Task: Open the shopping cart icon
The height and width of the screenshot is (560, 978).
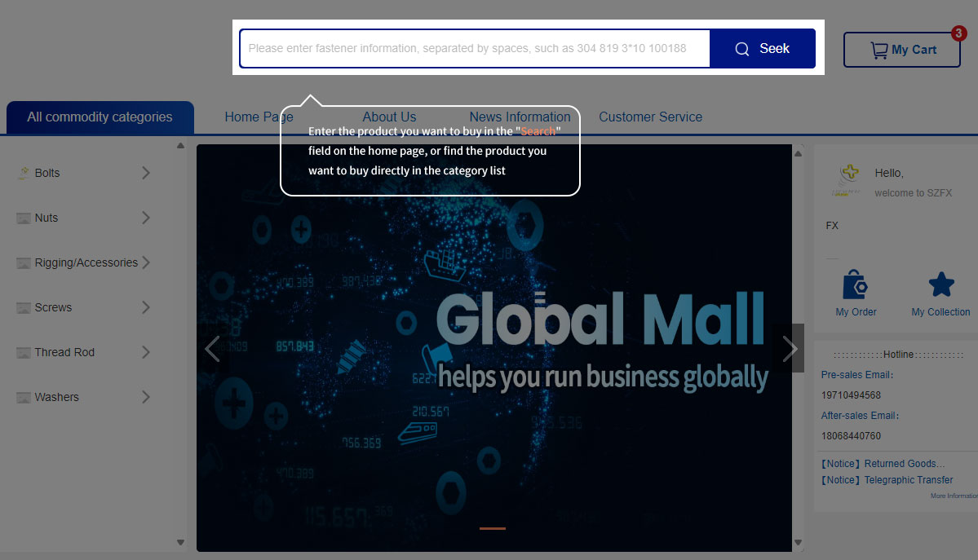Action: [878, 50]
